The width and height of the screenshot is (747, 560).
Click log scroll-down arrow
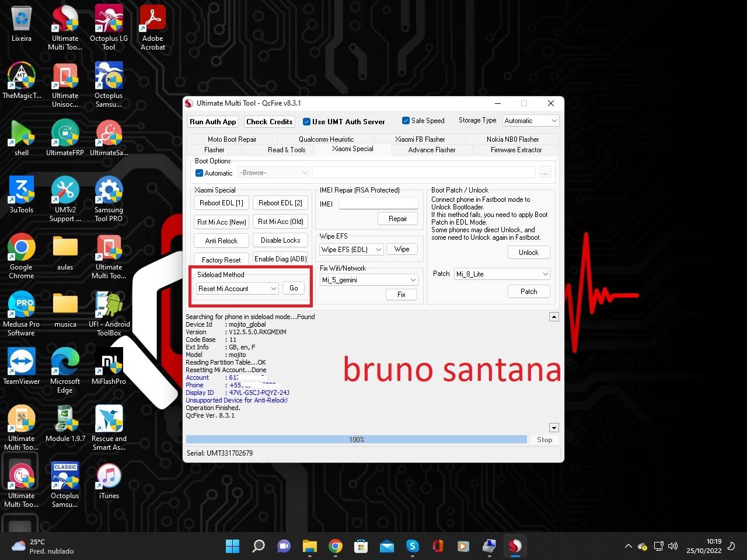[x=554, y=428]
